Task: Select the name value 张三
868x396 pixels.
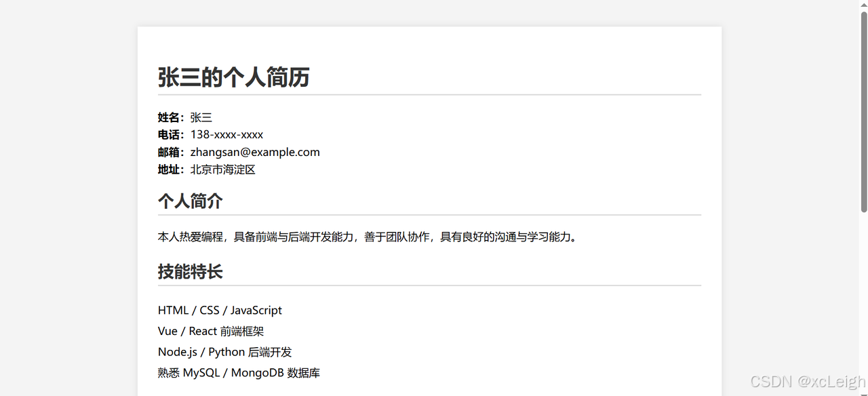Action: pyautogui.click(x=201, y=117)
